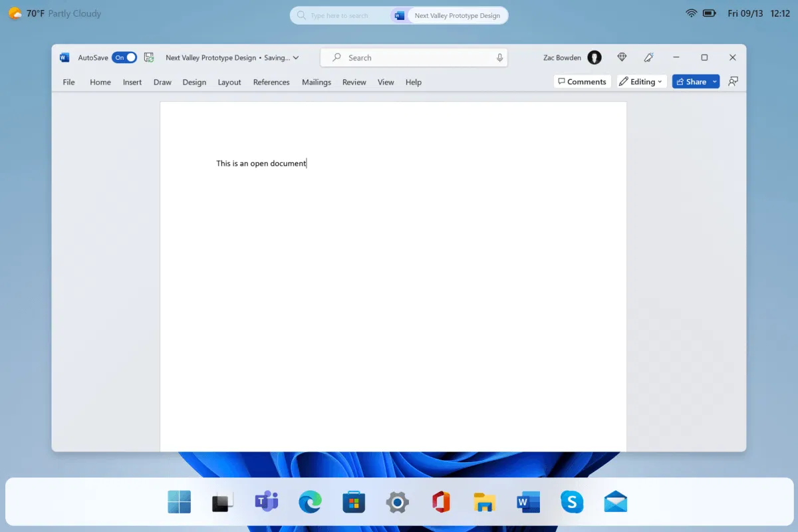Switch to the Insert tab

tap(132, 82)
